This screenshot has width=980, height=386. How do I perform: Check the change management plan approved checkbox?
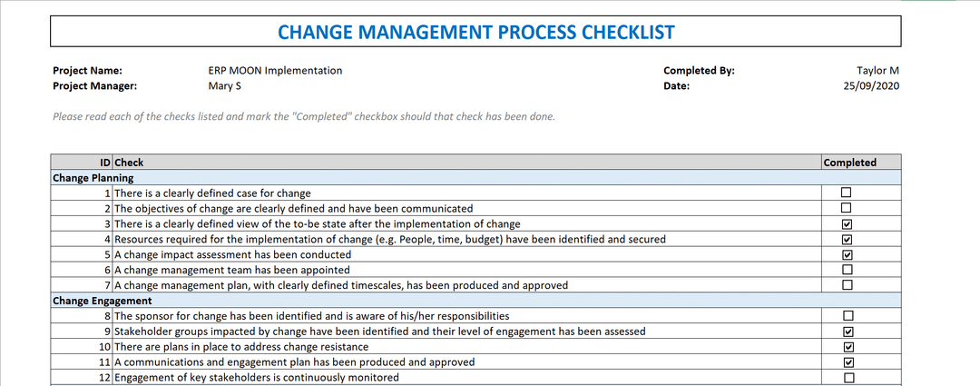(847, 285)
